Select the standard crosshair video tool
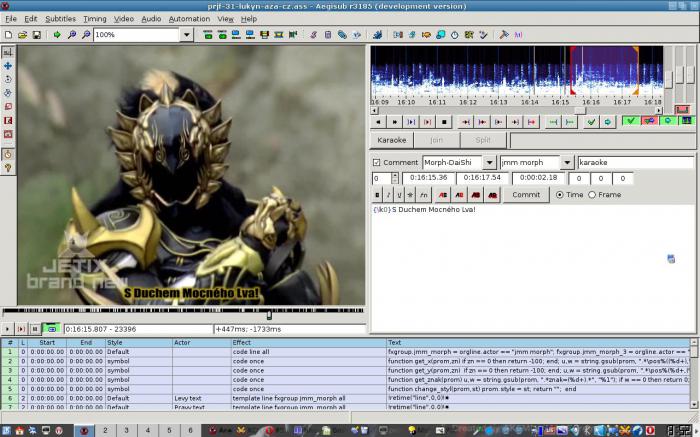This screenshot has height=437, width=700. 8,52
